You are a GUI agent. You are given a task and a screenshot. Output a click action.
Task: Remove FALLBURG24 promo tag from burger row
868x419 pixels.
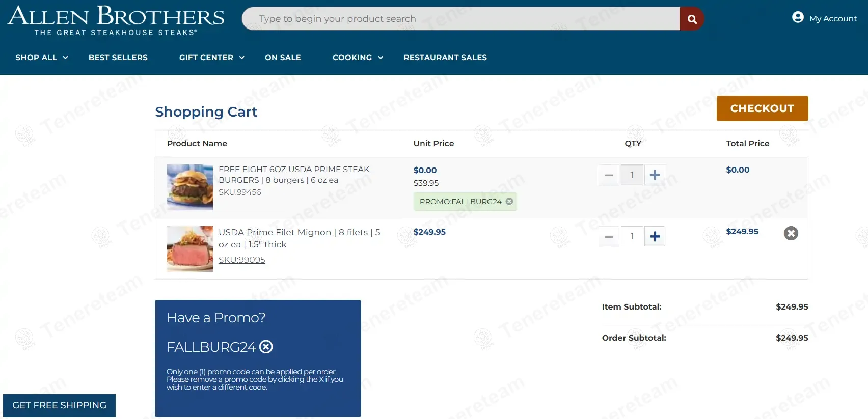tap(509, 201)
